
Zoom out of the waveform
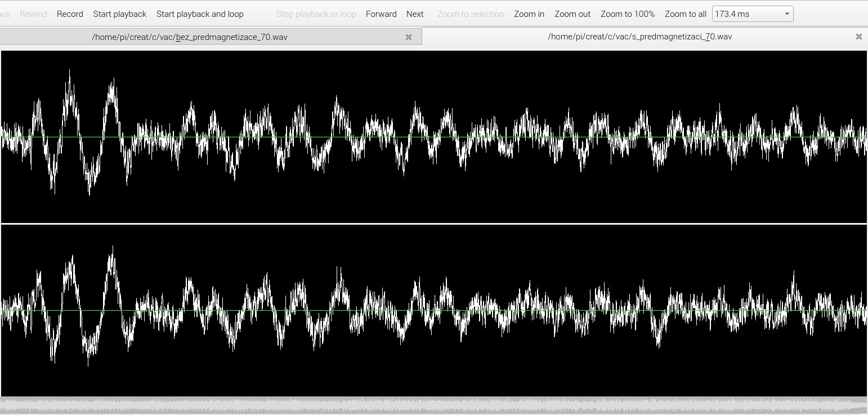click(x=572, y=14)
